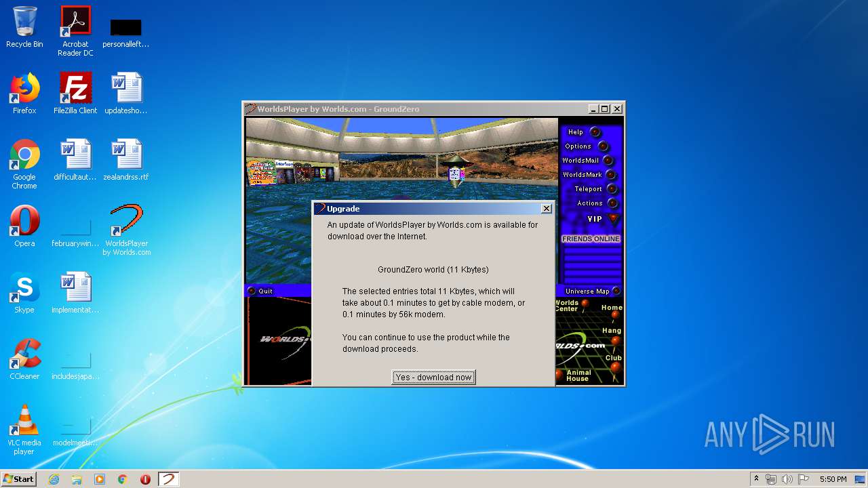868x488 pixels.
Task: Open Opera from the taskbar
Action: click(x=145, y=479)
